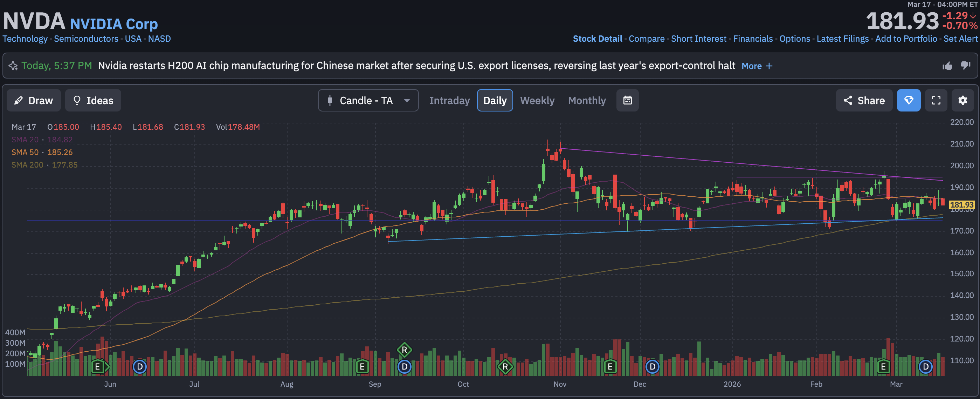The height and width of the screenshot is (399, 980).
Task: Open the Short Interest tab
Action: tap(698, 39)
